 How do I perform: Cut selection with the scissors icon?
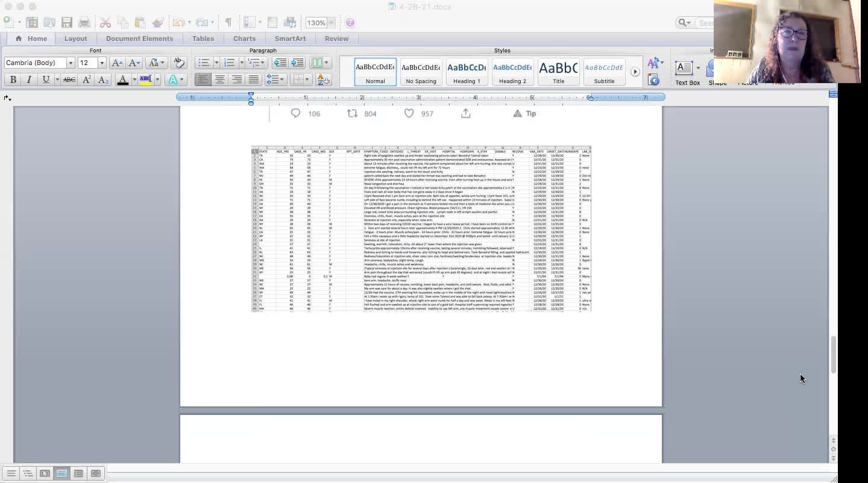105,22
